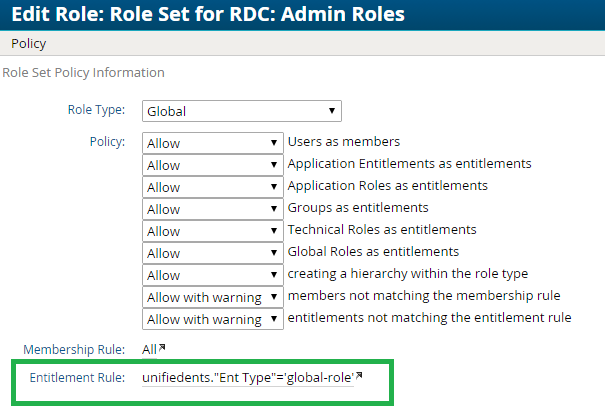
Task: Click the Membership Rule 'All' link
Action: [150, 348]
